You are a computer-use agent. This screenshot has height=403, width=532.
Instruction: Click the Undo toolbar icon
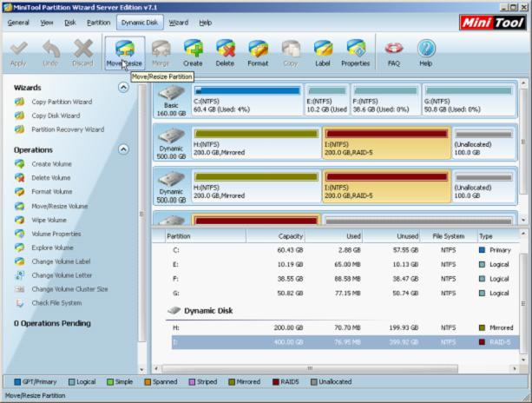click(x=50, y=54)
